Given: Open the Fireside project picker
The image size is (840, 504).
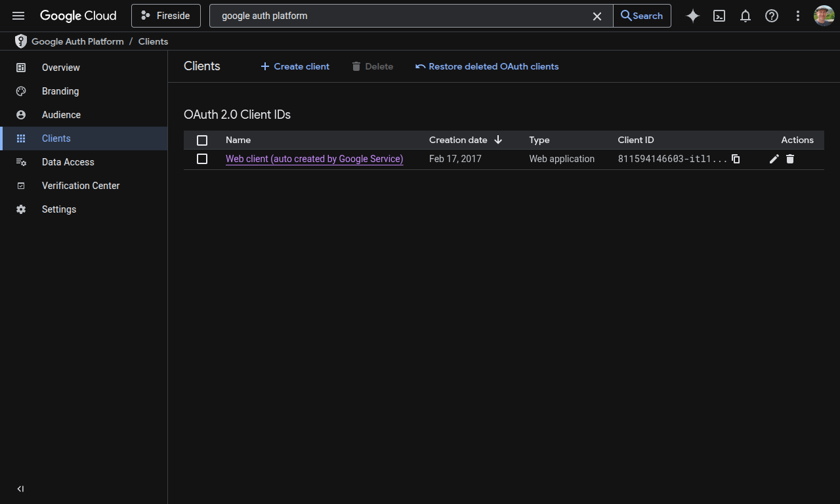Looking at the screenshot, I should click(166, 15).
